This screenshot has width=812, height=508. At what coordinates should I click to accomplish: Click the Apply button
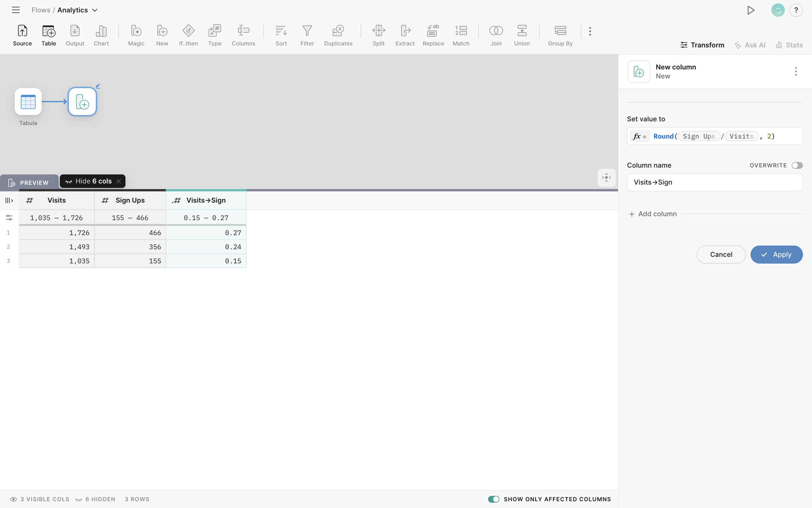776,255
